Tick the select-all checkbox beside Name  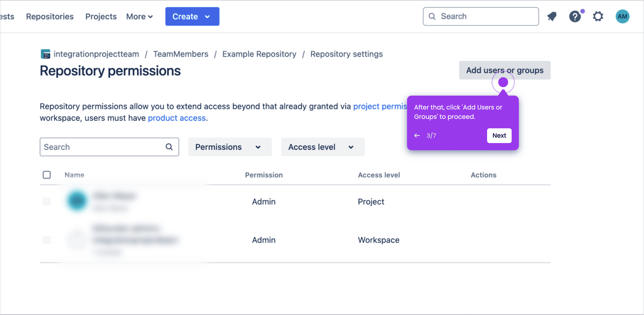pyautogui.click(x=47, y=175)
